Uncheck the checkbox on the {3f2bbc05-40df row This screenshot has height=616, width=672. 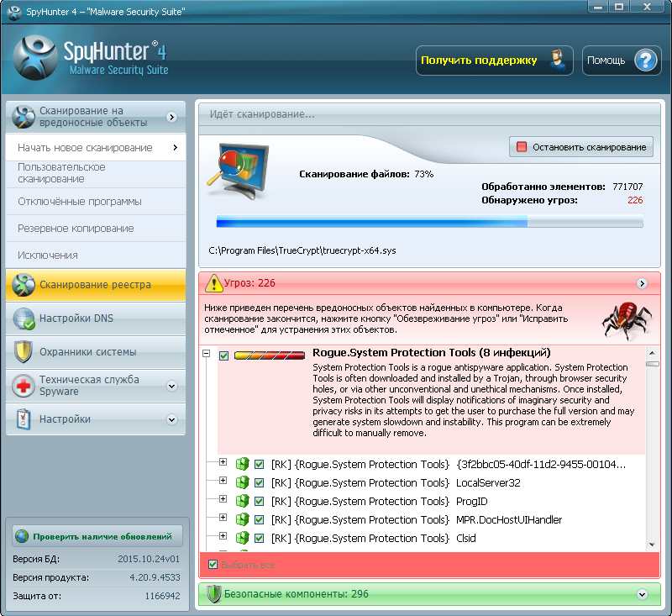[x=259, y=464]
